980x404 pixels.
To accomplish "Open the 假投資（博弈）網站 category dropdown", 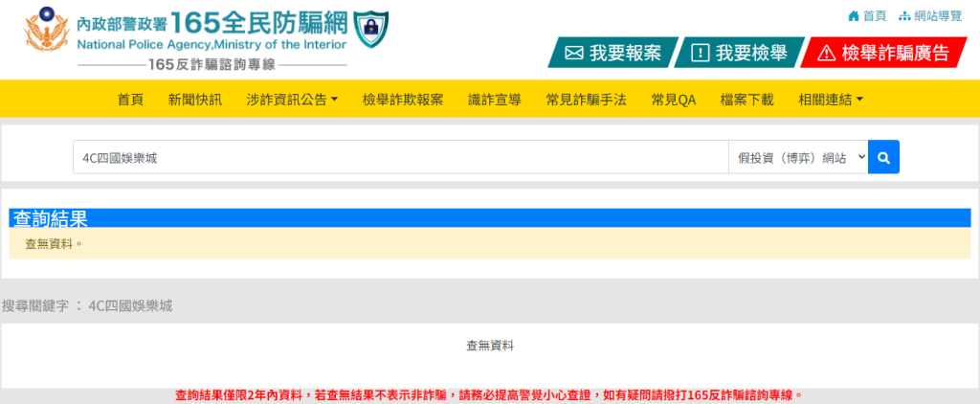I will pos(797,157).
